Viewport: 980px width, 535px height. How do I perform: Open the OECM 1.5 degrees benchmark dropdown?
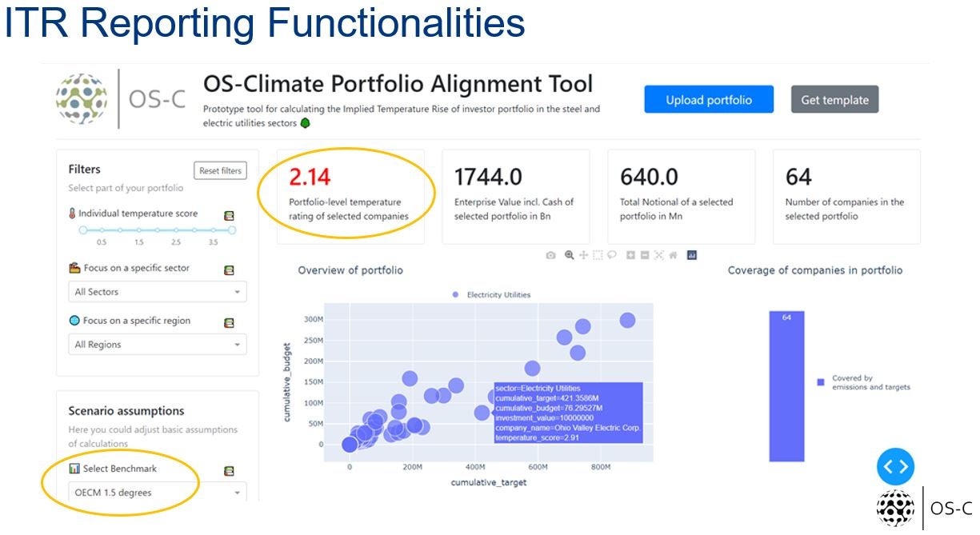(x=158, y=493)
